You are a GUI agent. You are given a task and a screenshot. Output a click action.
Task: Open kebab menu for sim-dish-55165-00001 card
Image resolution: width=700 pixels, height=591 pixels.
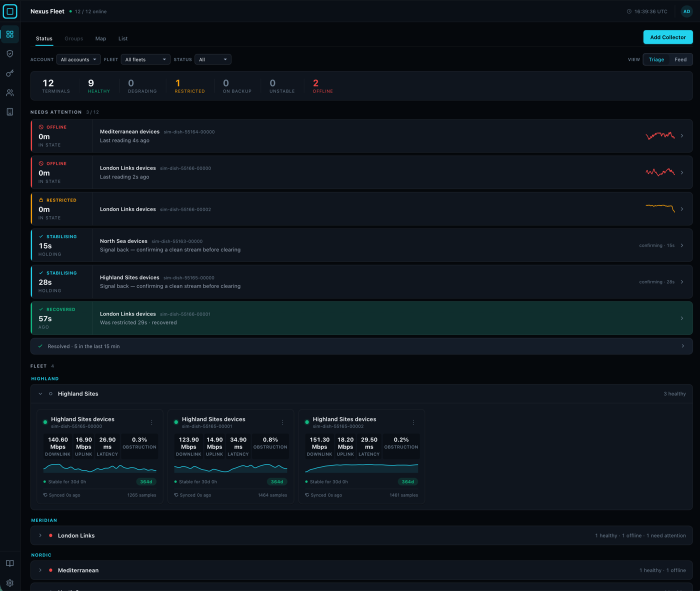click(x=282, y=422)
